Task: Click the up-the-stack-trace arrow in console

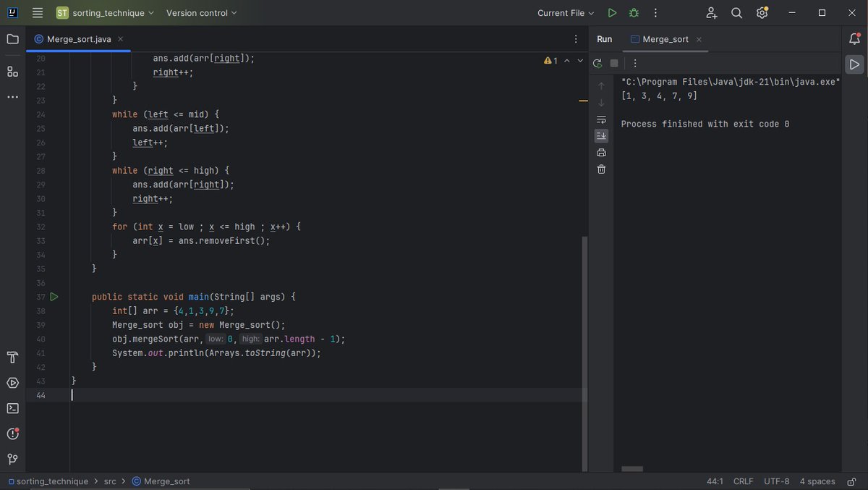Action: (x=601, y=86)
